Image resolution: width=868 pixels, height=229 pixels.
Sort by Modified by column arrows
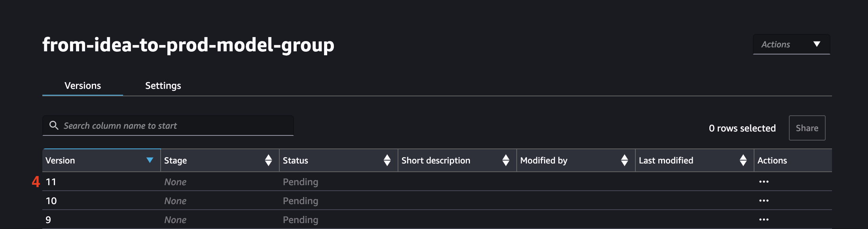click(x=624, y=160)
